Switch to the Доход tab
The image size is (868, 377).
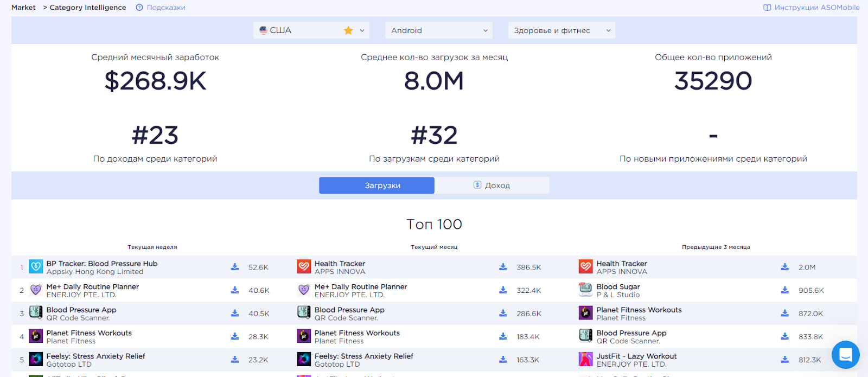tap(492, 186)
